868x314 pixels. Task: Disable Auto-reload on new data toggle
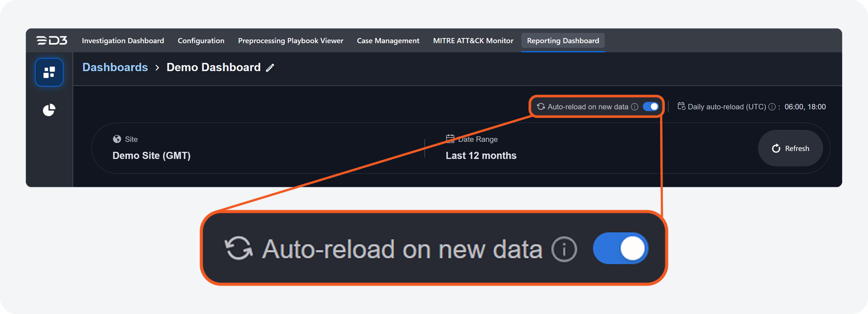coord(651,107)
